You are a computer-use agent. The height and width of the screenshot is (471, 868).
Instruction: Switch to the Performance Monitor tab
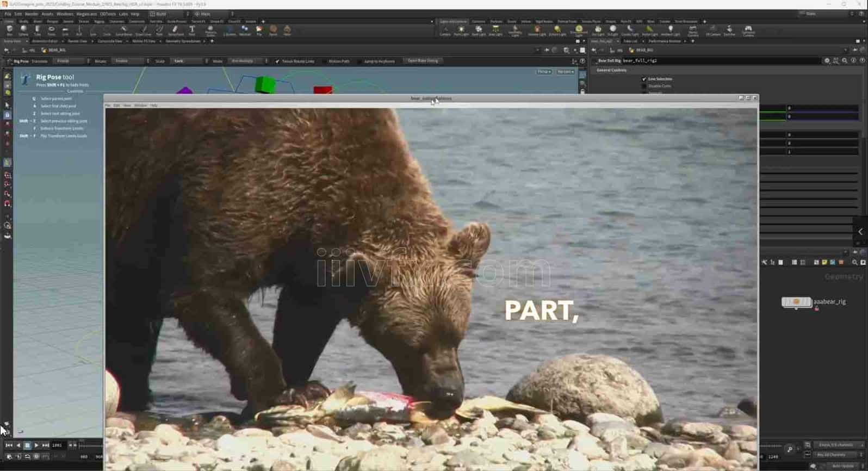tap(664, 41)
